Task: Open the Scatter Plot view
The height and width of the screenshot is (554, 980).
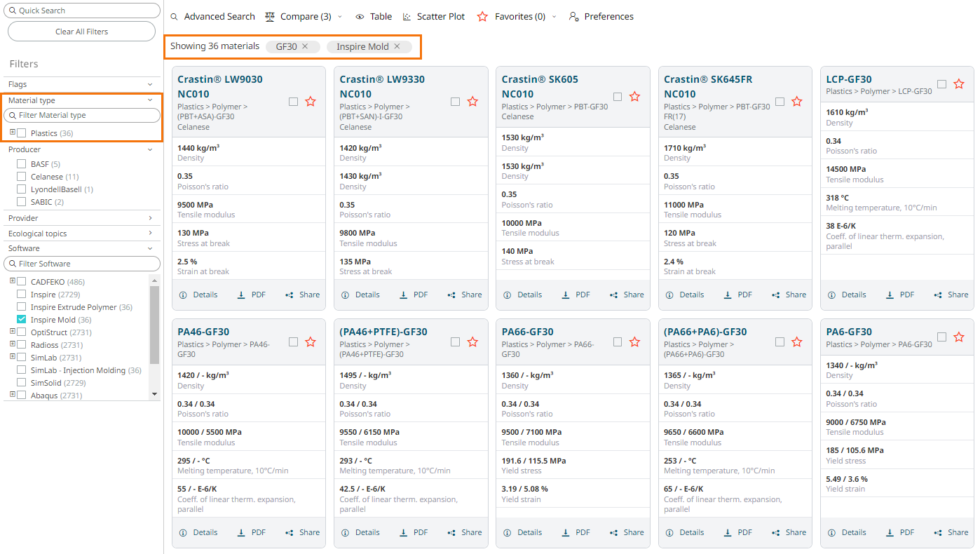Action: click(x=434, y=16)
